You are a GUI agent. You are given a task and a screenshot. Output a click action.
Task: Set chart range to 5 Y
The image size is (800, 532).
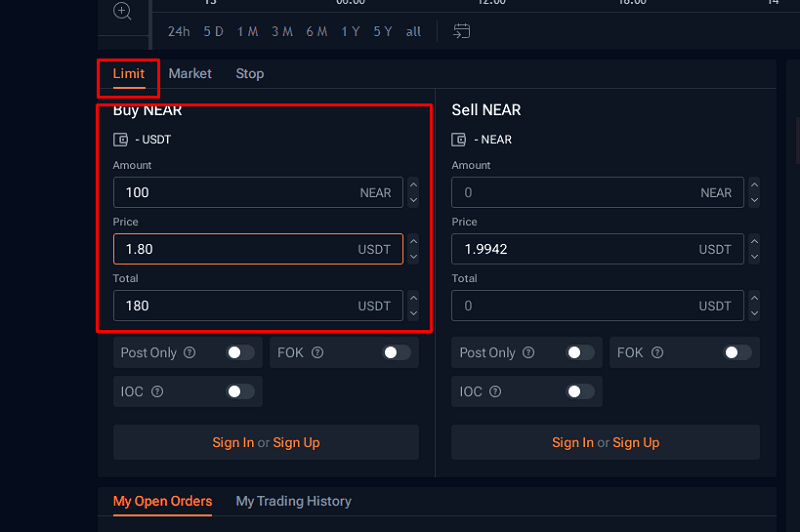[x=383, y=32]
